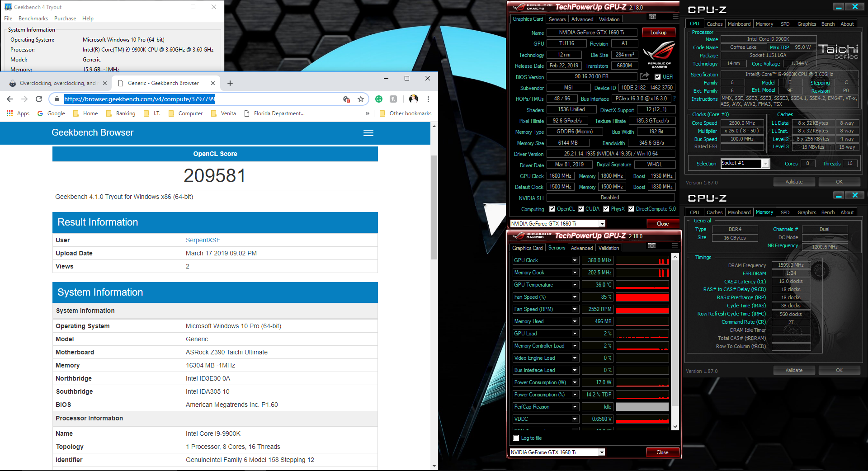Open the Help menu in Geekbench 4
Viewport: 868px width, 471px height.
pos(88,19)
